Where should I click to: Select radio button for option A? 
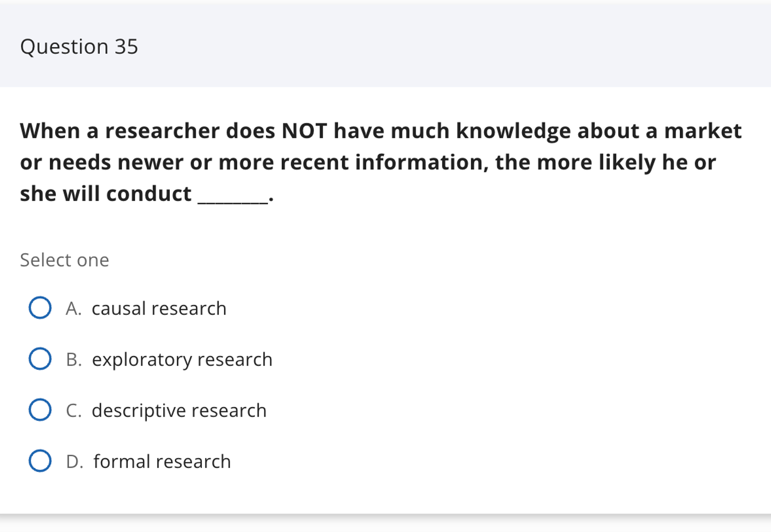(x=40, y=308)
